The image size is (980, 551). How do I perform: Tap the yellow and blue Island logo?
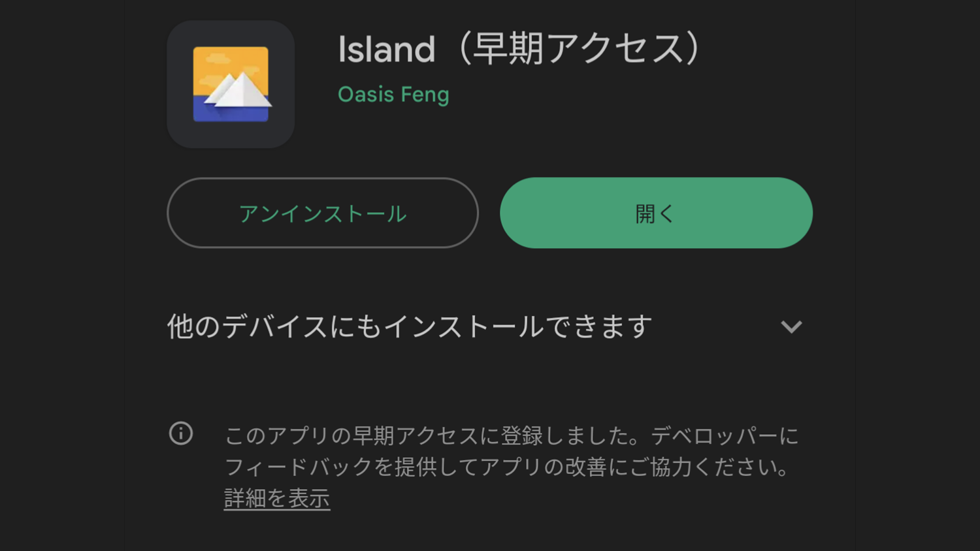pos(231,84)
